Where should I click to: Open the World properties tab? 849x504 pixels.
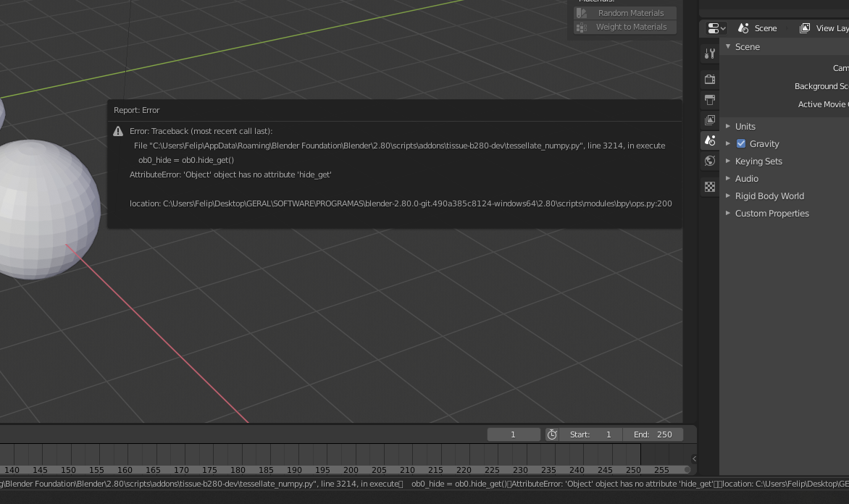point(710,161)
